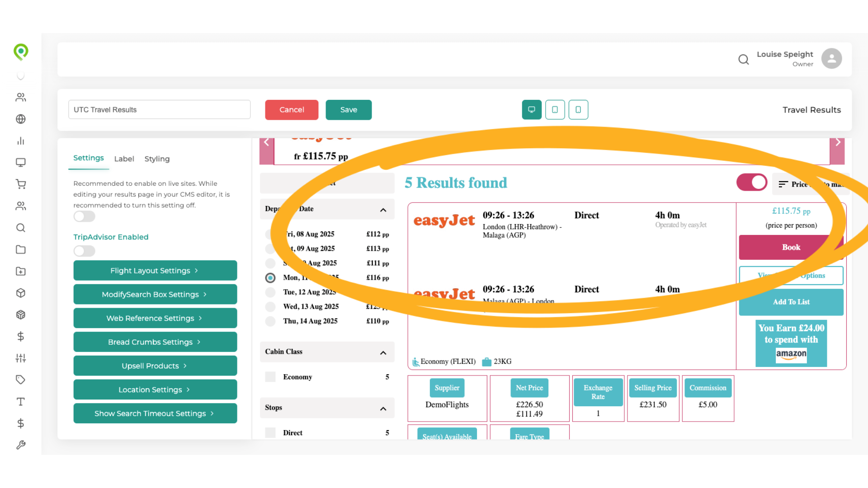Collapse the Stops filter section

tap(383, 408)
